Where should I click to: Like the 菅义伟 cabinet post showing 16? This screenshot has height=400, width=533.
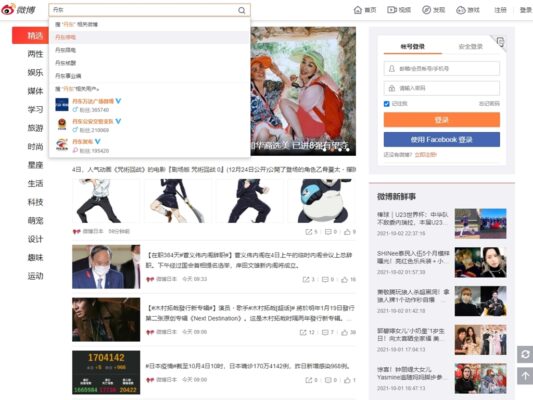click(x=344, y=279)
